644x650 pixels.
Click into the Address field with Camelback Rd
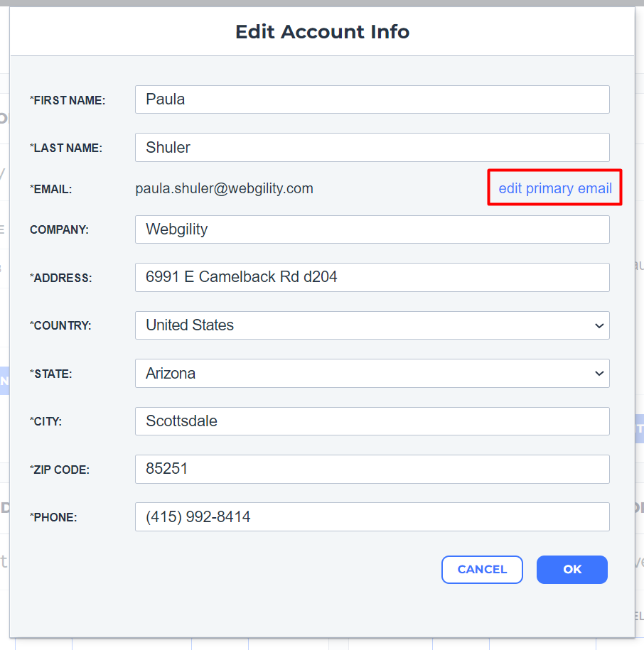point(372,277)
